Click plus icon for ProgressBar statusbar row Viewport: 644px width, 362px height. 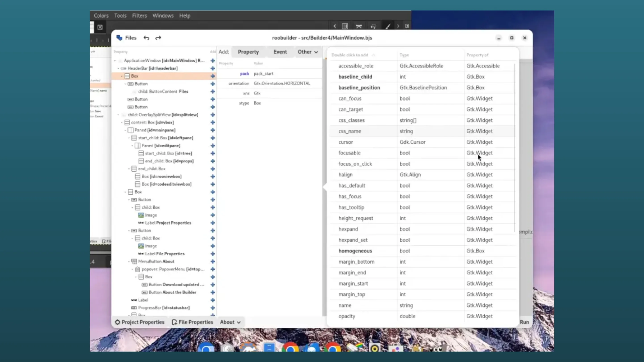(x=213, y=308)
